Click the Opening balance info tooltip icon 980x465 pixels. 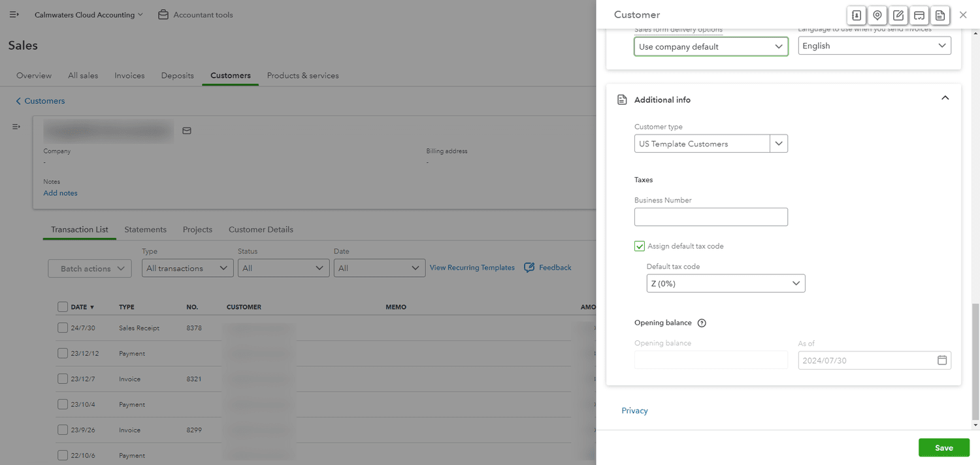pyautogui.click(x=701, y=322)
